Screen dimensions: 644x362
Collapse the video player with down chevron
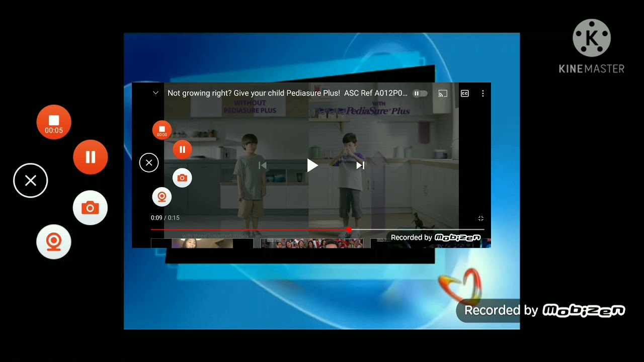tap(155, 93)
